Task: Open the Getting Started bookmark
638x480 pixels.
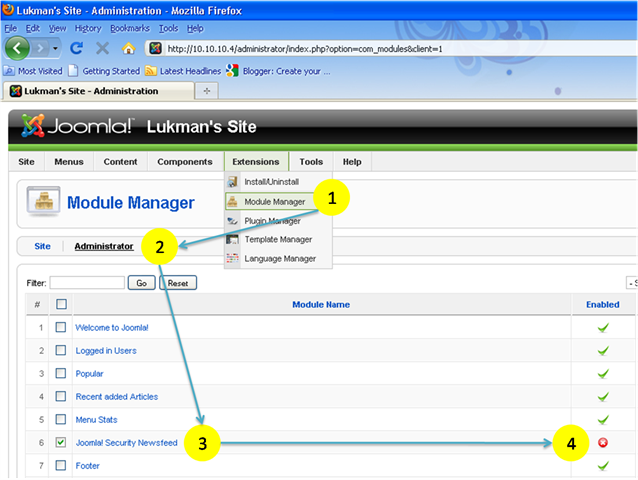Action: coord(104,71)
